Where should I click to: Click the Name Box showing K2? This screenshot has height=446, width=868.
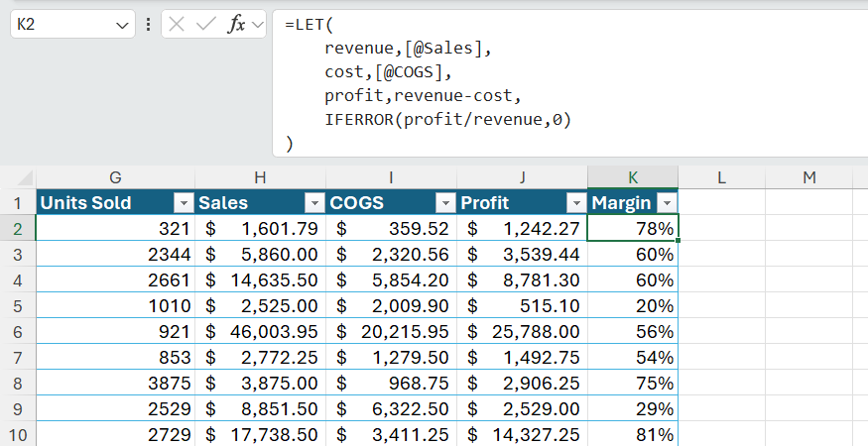coord(72,25)
